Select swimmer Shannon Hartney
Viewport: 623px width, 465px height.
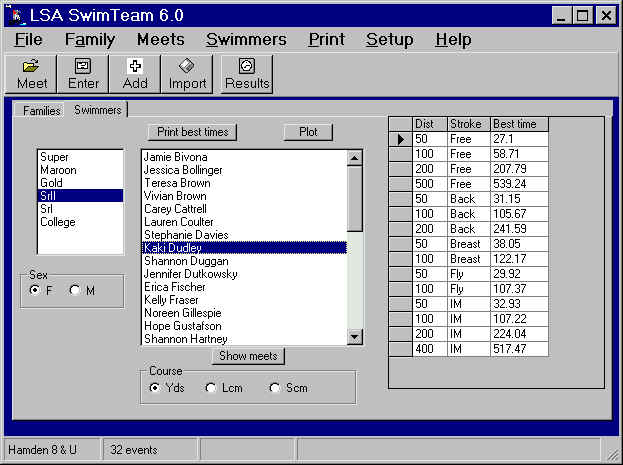244,339
